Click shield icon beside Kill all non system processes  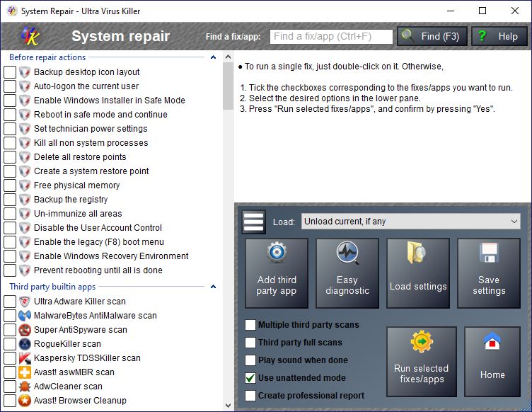[25, 143]
